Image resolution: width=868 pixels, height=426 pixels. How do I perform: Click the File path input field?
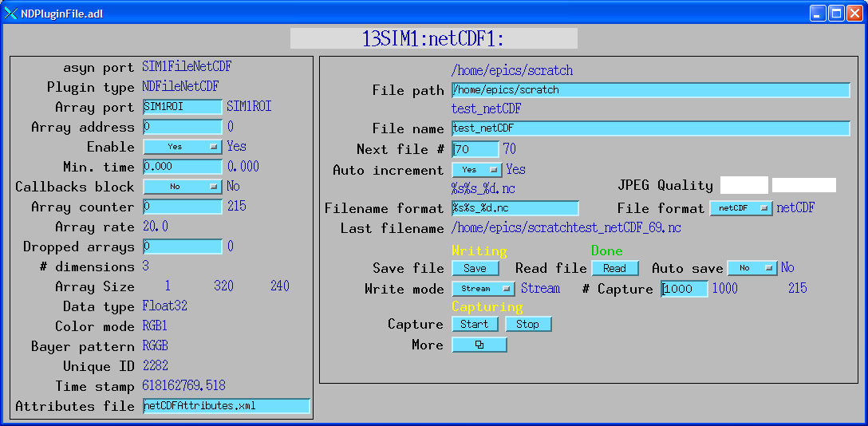tap(650, 90)
